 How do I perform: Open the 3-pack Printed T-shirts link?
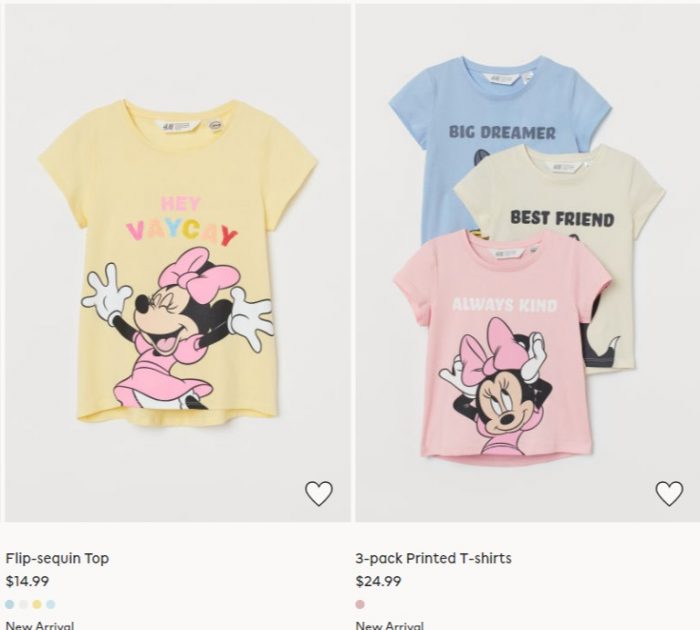433,558
